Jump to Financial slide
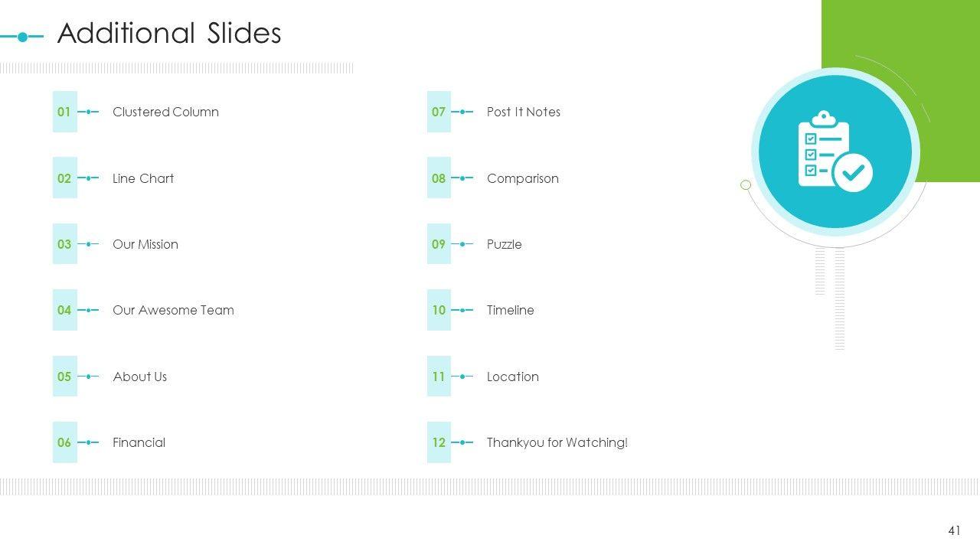 point(139,442)
